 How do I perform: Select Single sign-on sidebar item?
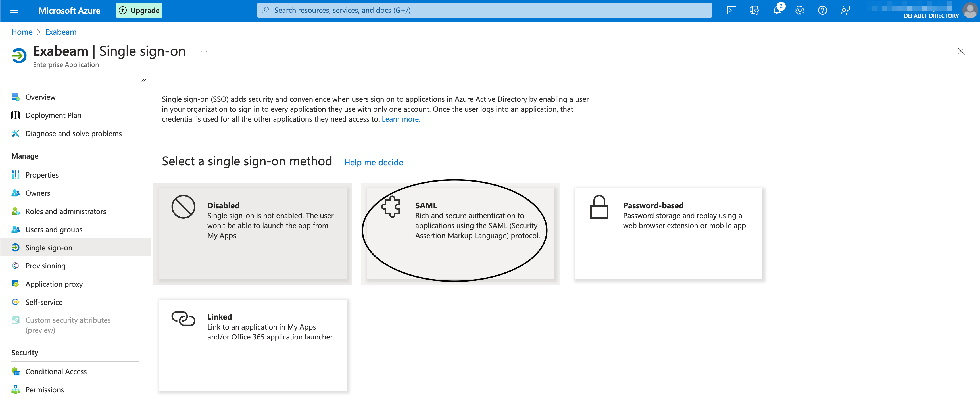(x=75, y=248)
